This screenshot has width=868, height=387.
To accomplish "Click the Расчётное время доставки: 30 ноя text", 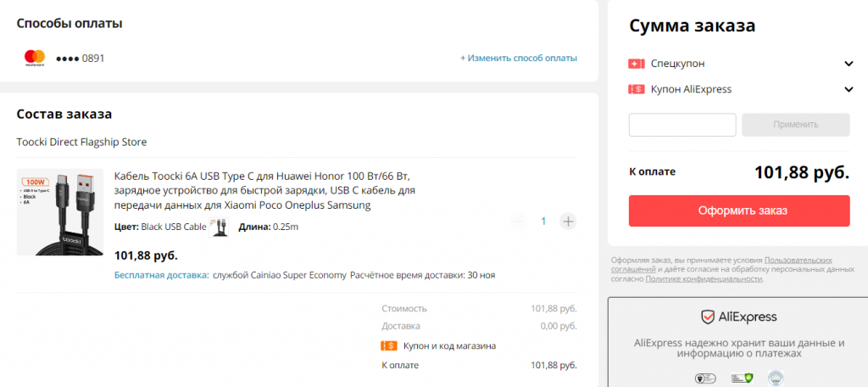I will [x=423, y=275].
